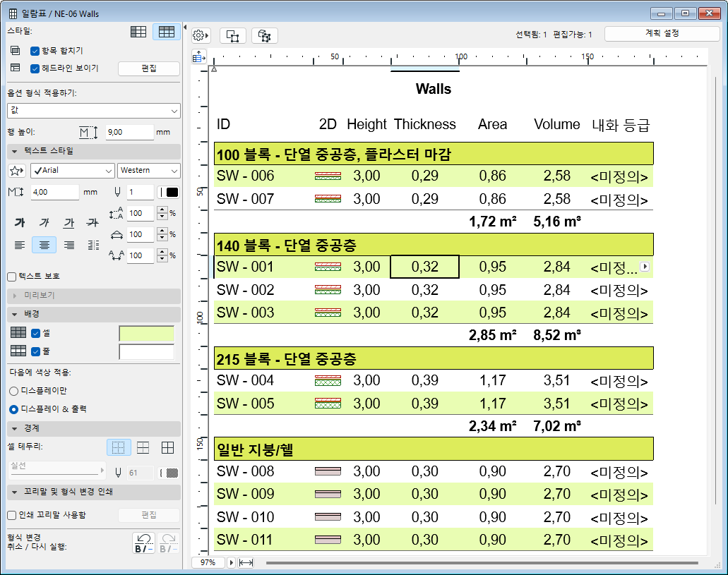This screenshot has height=575, width=728.
Task: Click the row height 9,00 input field
Action: 129,133
